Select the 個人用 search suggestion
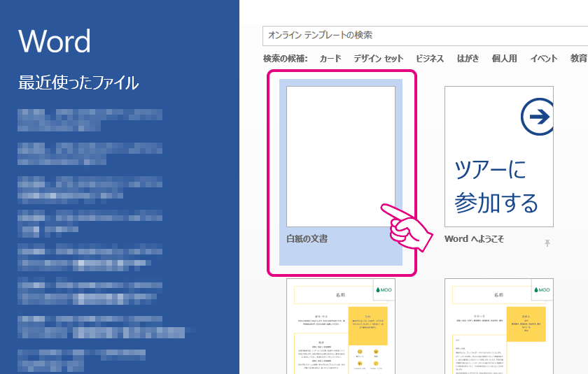The image size is (588, 374). click(505, 59)
